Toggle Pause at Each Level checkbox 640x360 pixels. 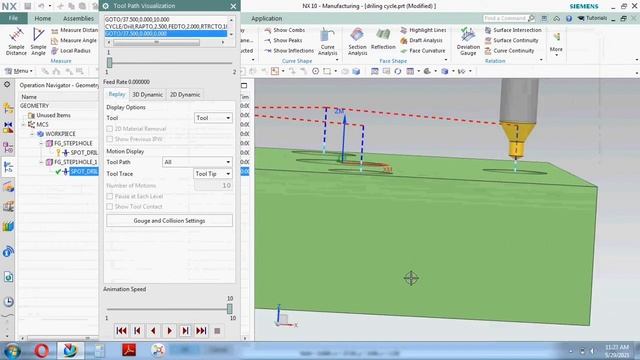[109, 196]
